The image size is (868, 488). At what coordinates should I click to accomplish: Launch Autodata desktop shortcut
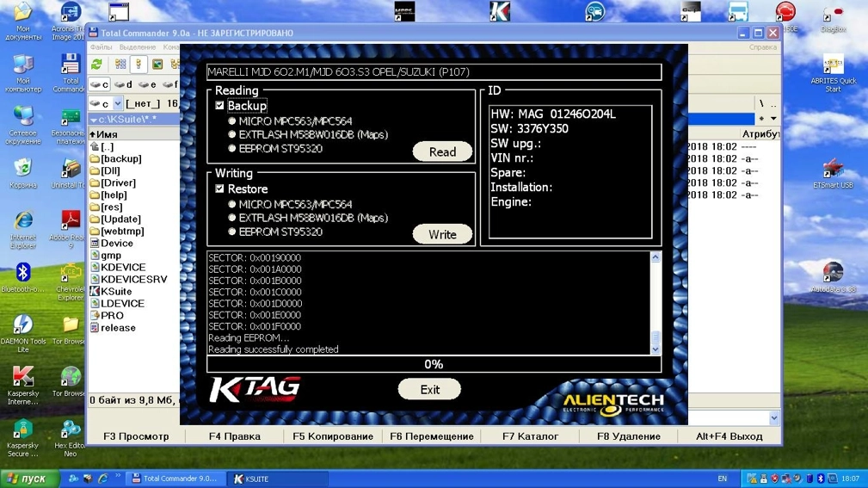[833, 277]
